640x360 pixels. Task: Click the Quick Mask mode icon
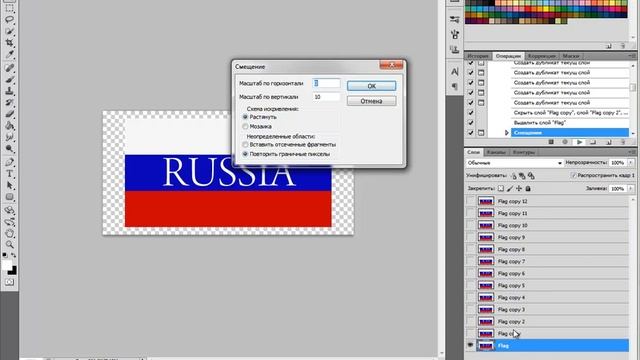point(9,282)
